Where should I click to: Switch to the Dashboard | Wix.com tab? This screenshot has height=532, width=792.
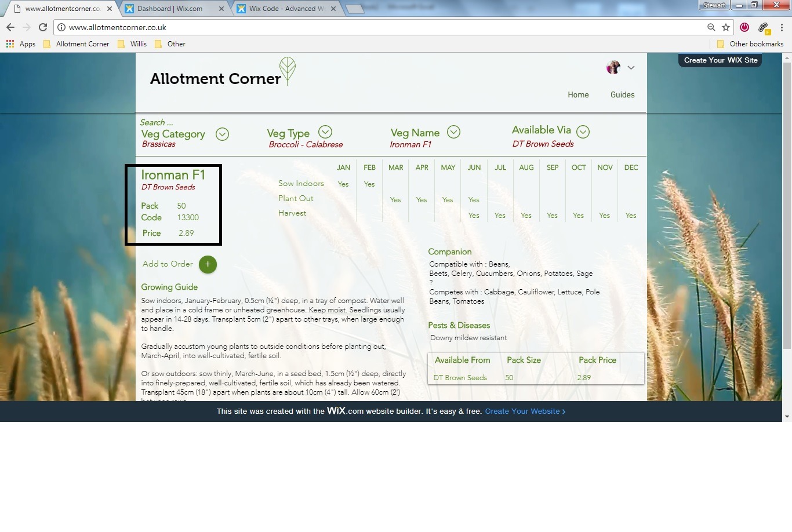click(175, 9)
